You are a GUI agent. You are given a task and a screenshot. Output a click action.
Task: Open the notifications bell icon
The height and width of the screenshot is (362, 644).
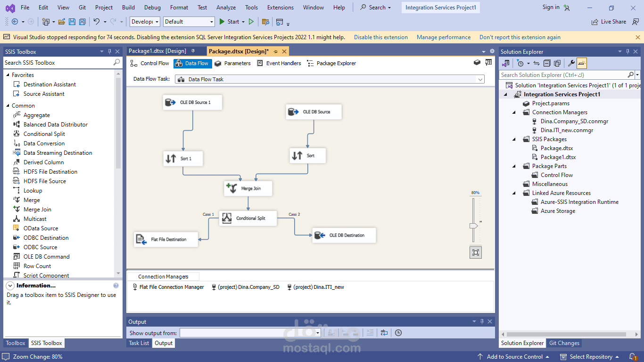pyautogui.click(x=633, y=357)
